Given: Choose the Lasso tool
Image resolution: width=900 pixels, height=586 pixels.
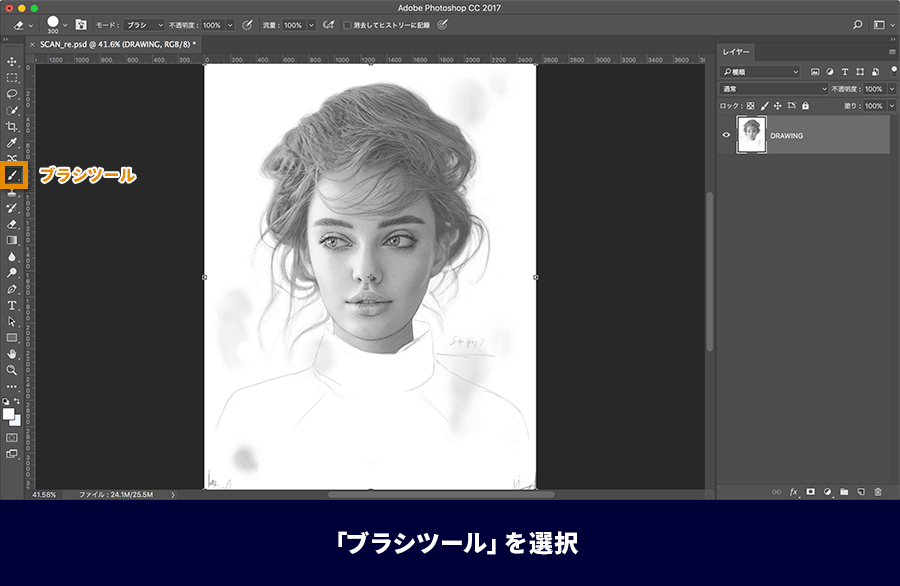Looking at the screenshot, I should (11, 94).
